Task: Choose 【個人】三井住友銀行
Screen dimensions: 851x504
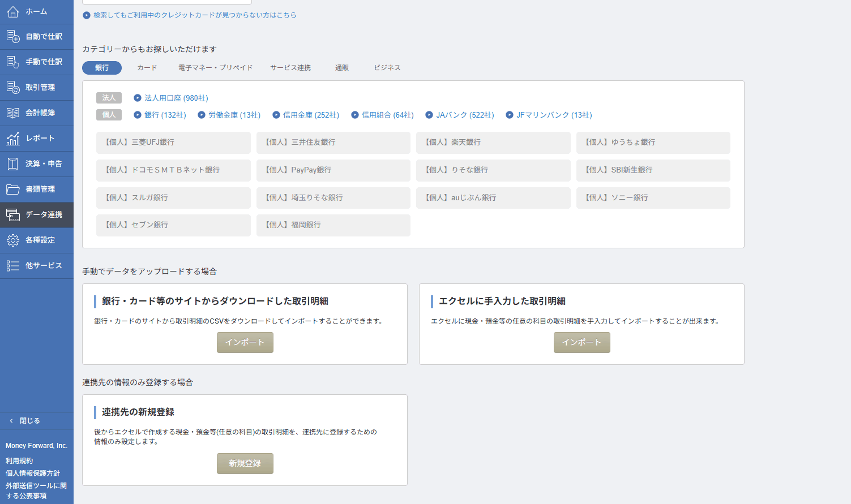Action: [333, 143]
